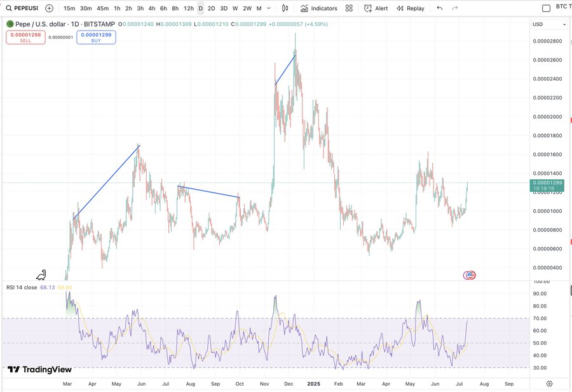The width and height of the screenshot is (572, 392).
Task: Expand the timeframe list chevron
Action: pos(269,8)
